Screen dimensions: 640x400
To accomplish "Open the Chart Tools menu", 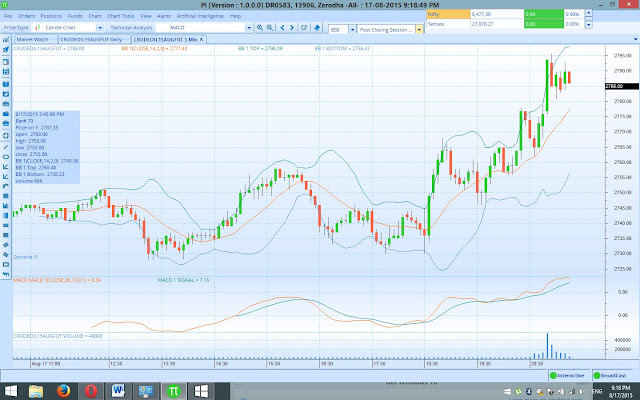I will [x=121, y=16].
